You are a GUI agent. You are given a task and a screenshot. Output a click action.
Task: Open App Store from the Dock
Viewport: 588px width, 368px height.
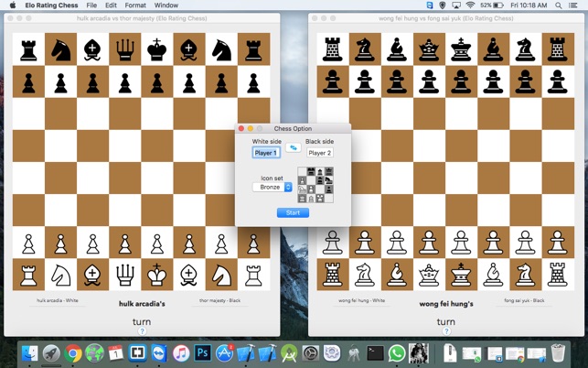(x=224, y=353)
